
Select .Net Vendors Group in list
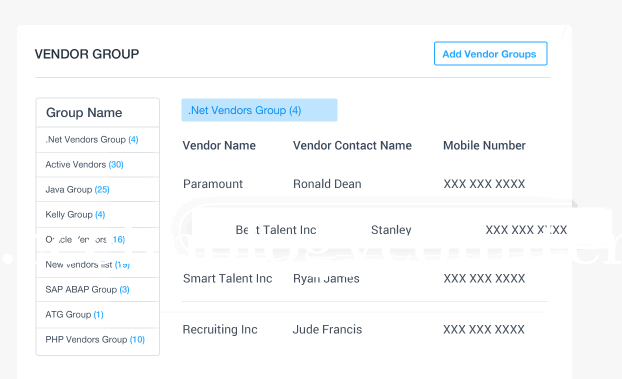[x=98, y=140]
